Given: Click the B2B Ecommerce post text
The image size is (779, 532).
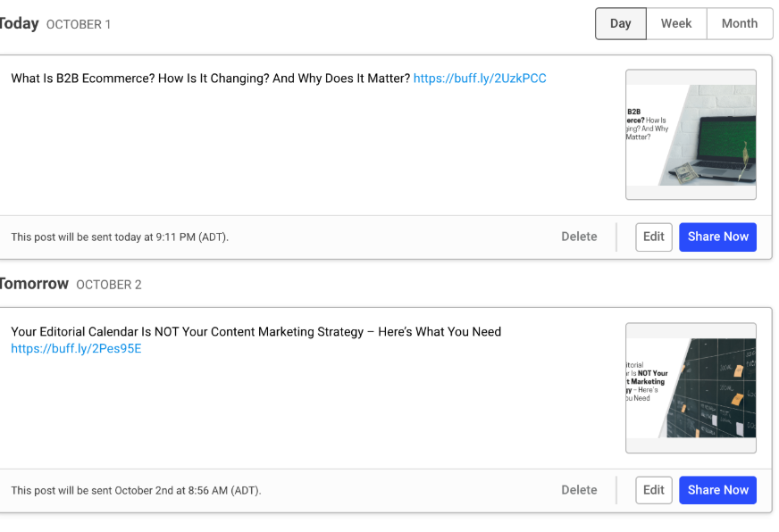Looking at the screenshot, I should click(x=210, y=79).
